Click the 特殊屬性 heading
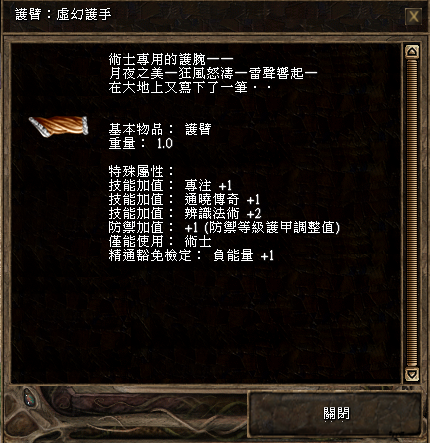The width and height of the screenshot is (430, 443). point(142,171)
